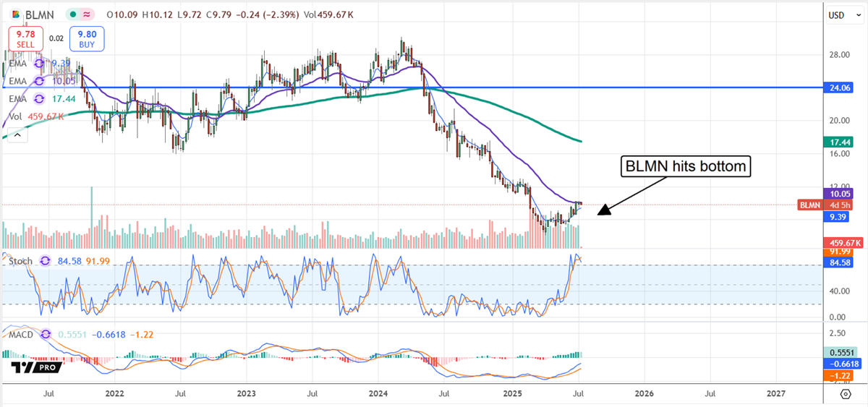Click the 10.05 EMA refresh icon

(x=39, y=82)
